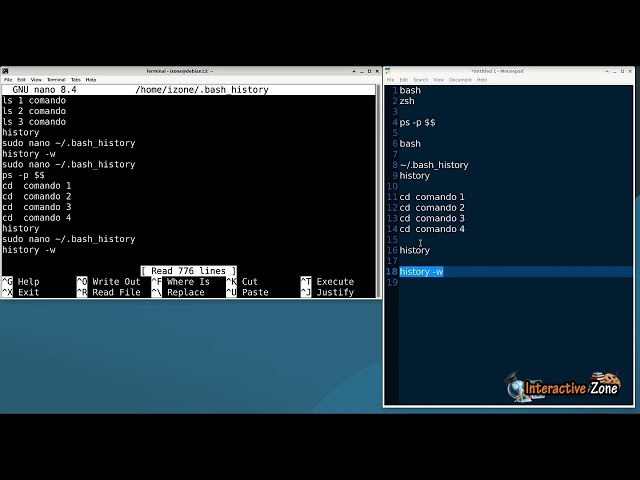Click the '^K Cut' shortcut in nano
The width and height of the screenshot is (640, 480).
(x=242, y=282)
